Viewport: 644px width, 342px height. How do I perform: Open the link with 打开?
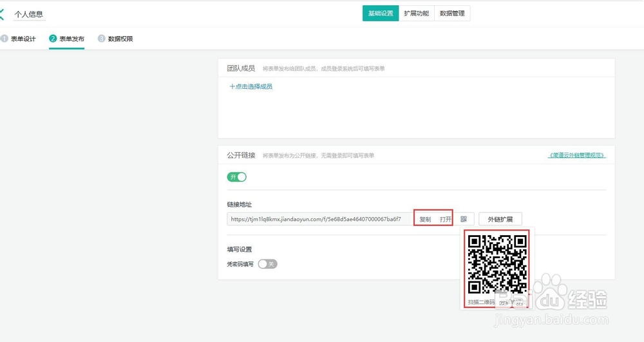[x=445, y=219]
